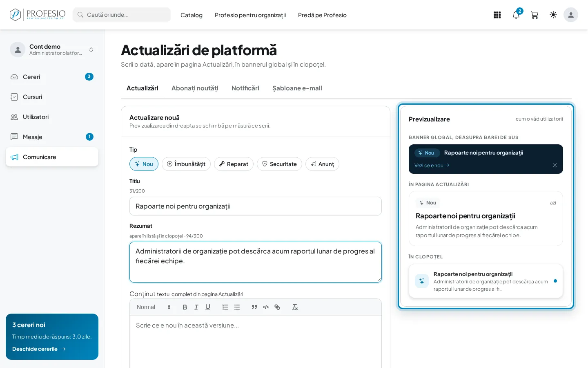The image size is (588, 368).
Task: Open Profesio pentru organizații link
Action: point(250,15)
